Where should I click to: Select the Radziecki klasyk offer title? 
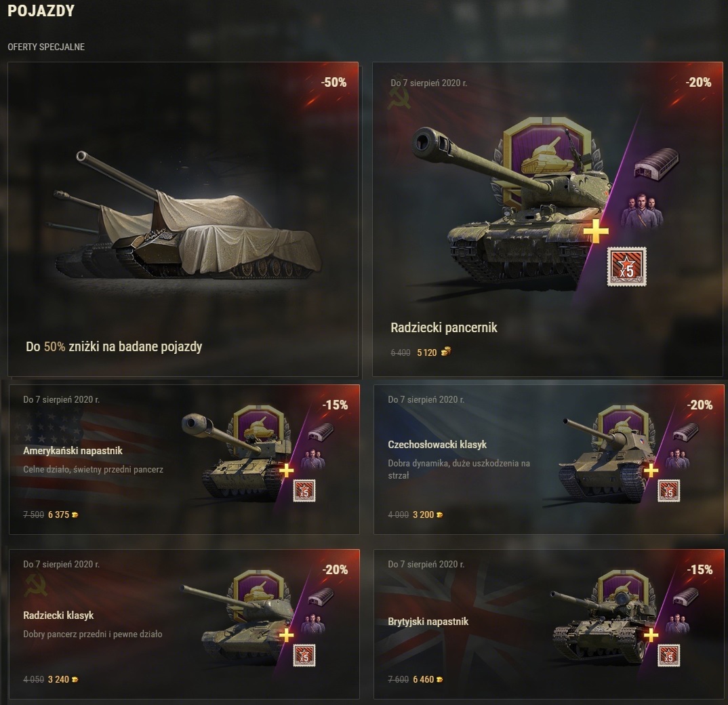point(58,616)
